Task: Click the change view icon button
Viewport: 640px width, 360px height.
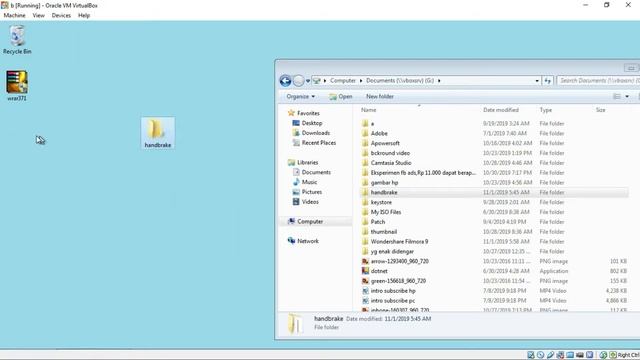Action: [617, 97]
